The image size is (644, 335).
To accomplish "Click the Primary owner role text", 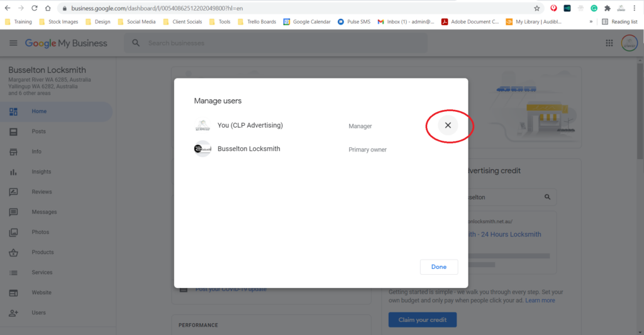I will (367, 150).
